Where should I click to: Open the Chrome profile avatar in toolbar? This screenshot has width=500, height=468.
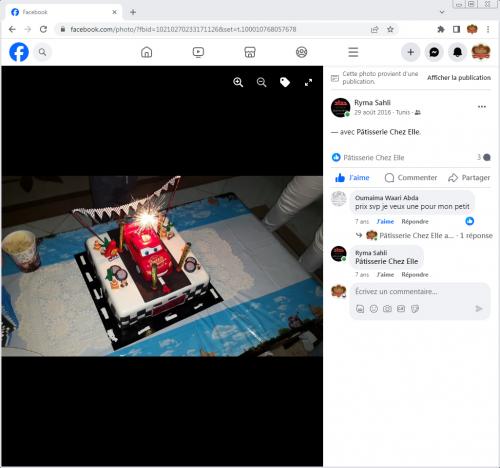pyautogui.click(x=472, y=29)
